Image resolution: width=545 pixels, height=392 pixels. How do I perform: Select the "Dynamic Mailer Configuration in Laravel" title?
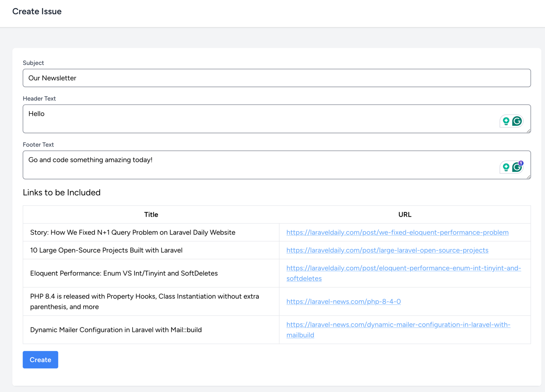coord(116,330)
